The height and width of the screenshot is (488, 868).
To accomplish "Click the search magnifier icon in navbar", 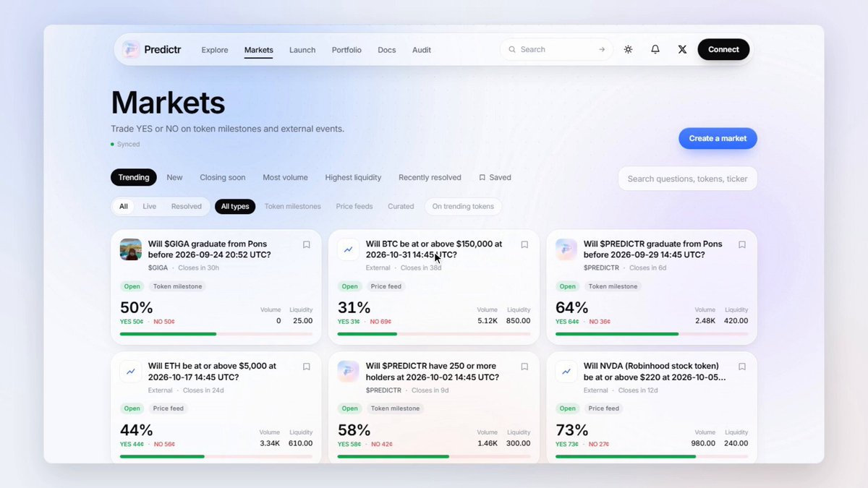I will [x=512, y=50].
